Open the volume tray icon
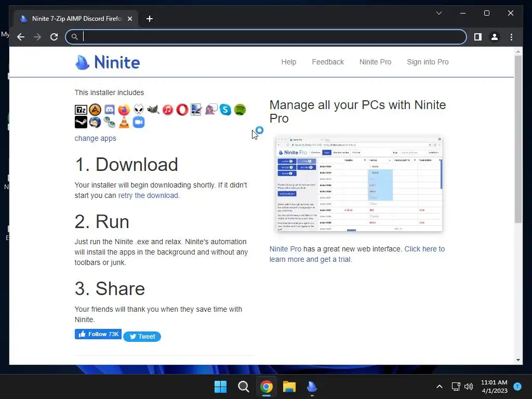 click(469, 387)
